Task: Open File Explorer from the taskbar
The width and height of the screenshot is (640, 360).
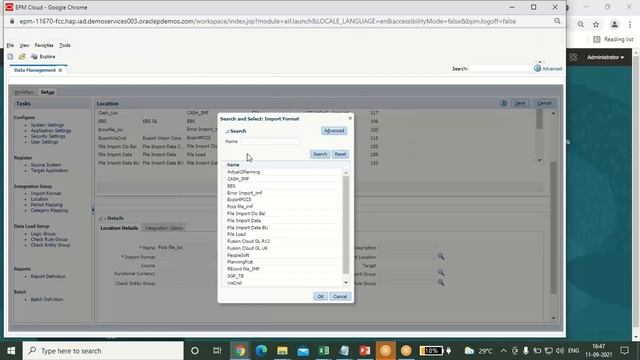Action: tap(282, 351)
